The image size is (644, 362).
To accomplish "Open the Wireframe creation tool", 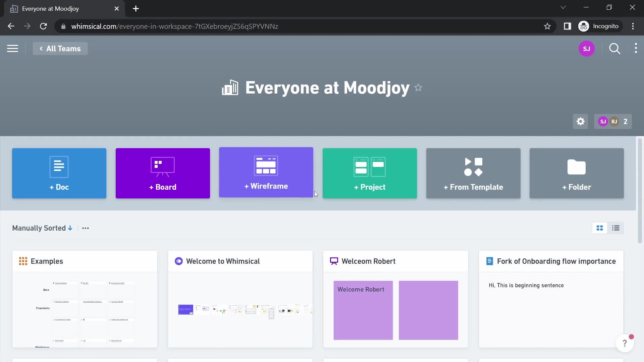I will tap(266, 173).
